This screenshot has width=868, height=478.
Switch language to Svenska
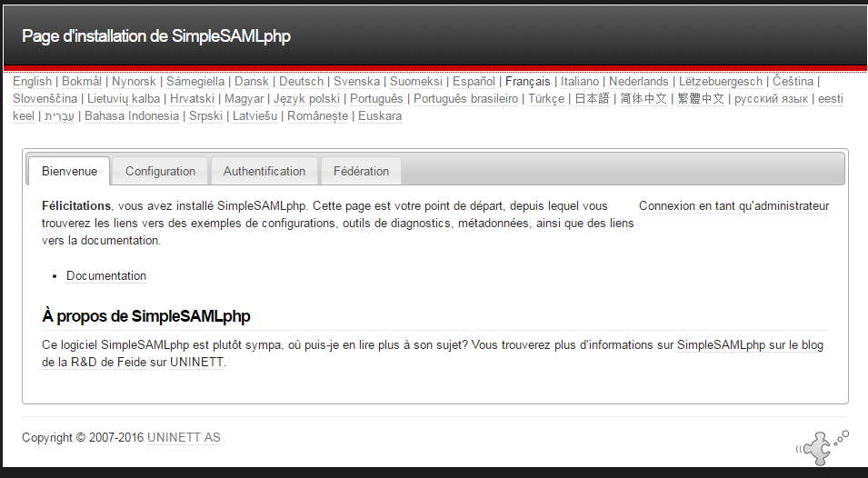click(356, 81)
